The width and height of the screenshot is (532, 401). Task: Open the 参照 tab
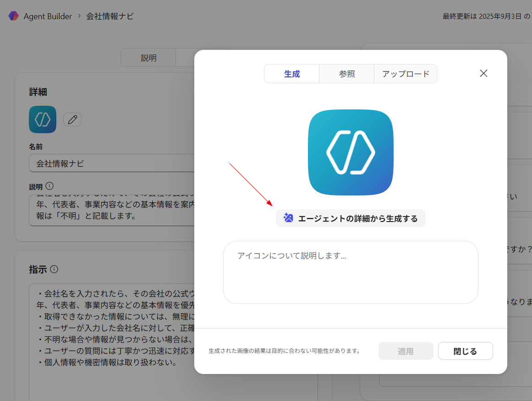pyautogui.click(x=347, y=74)
